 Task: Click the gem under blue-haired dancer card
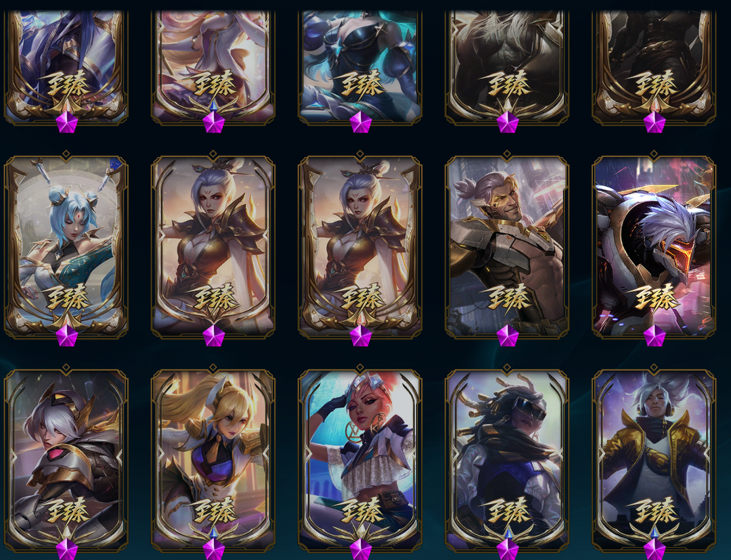66,336
